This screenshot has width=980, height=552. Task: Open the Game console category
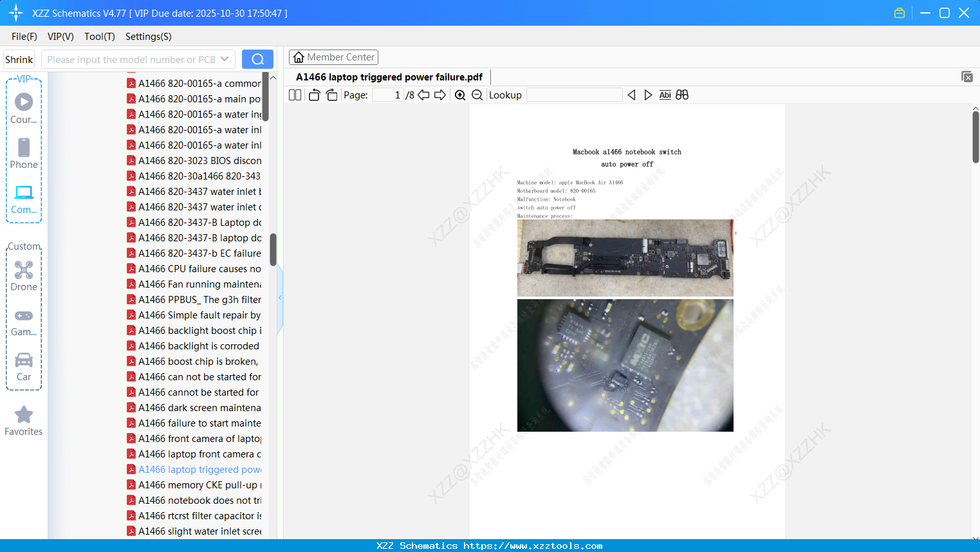tap(24, 322)
